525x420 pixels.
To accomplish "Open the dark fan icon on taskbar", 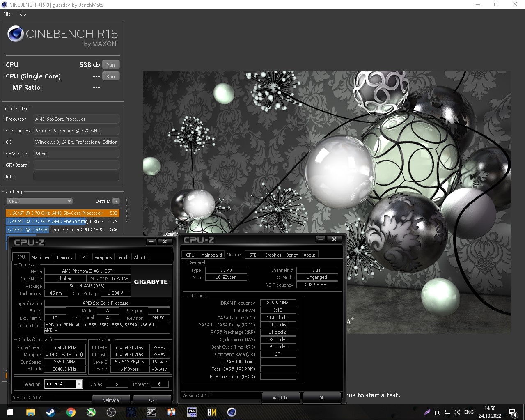I will click(x=131, y=412).
